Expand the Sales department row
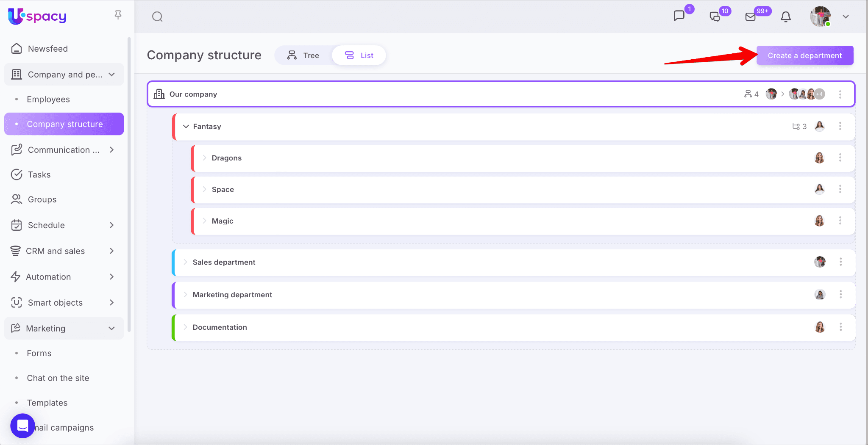Screen dimensions: 868x445 click(x=185, y=262)
